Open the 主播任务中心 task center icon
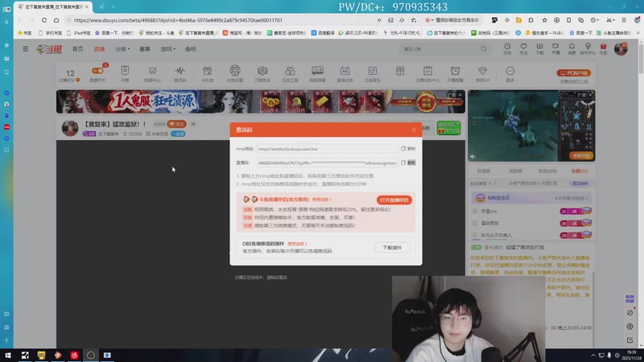 [x=427, y=74]
